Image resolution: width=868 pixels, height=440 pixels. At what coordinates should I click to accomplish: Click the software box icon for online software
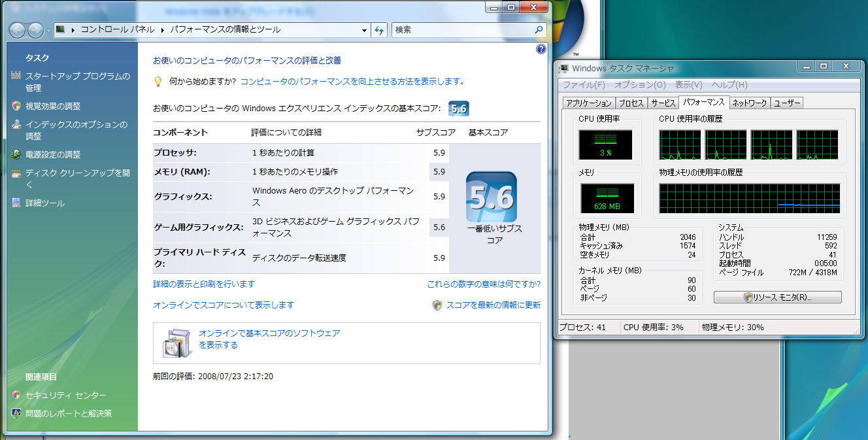(176, 343)
